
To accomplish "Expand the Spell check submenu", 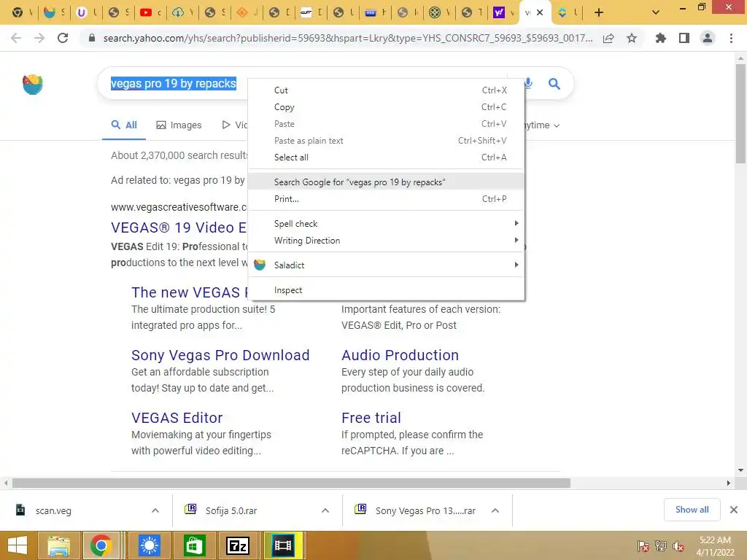I will (x=386, y=224).
